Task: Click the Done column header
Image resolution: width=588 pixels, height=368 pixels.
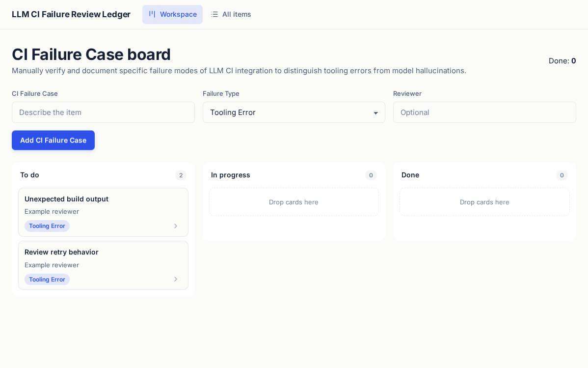Action: point(410,175)
